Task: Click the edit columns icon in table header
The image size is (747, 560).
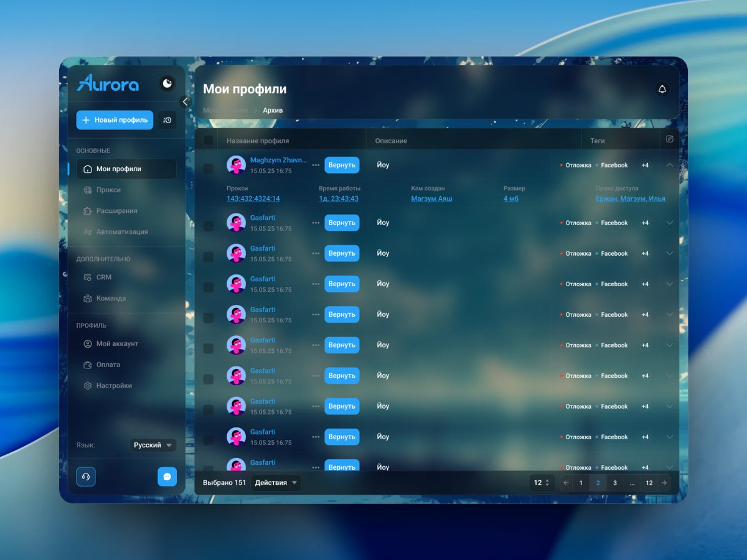Action: pos(670,139)
